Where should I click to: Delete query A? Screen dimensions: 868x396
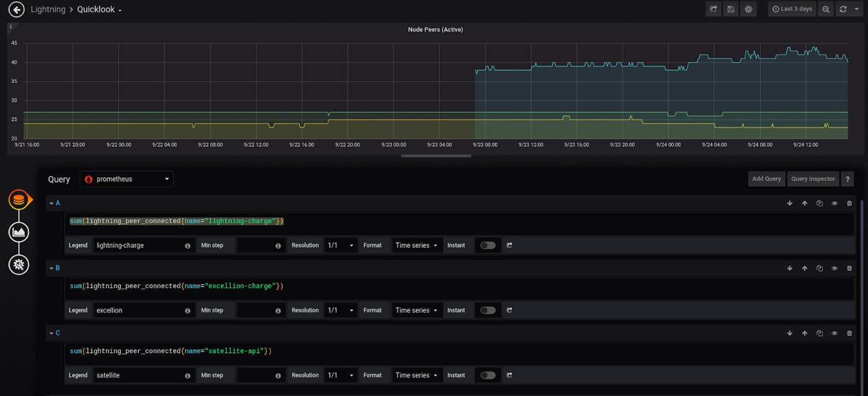pyautogui.click(x=849, y=203)
